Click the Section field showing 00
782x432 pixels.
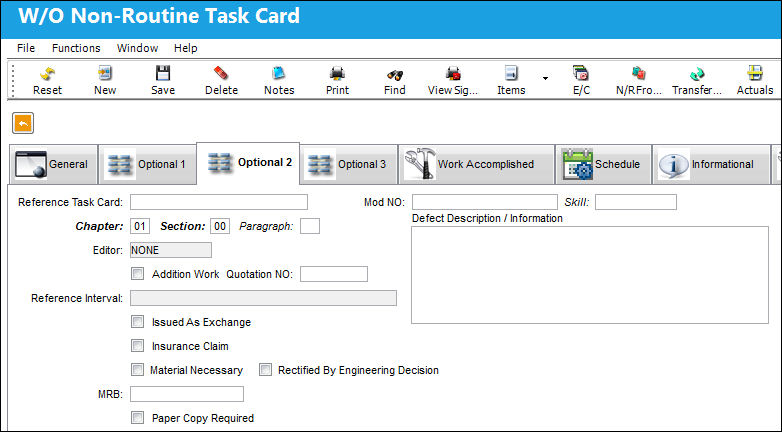(220, 226)
